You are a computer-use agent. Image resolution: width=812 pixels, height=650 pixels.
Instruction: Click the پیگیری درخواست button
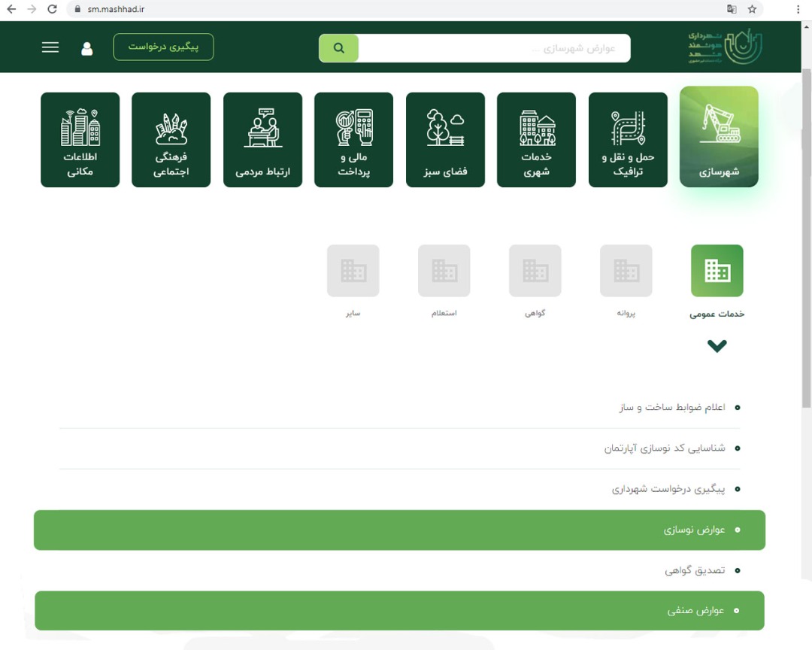(x=163, y=47)
